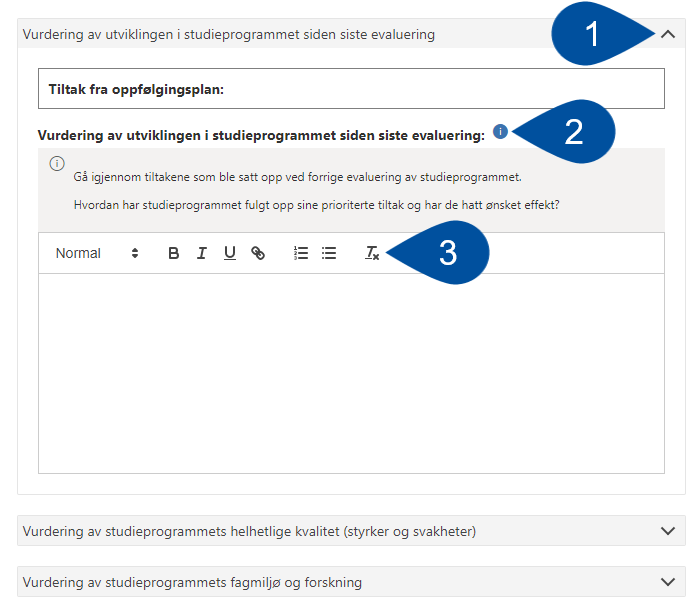Viewport: 692px width, 603px height.
Task: Click the top section title about utviklingen
Action: pyautogui.click(x=229, y=34)
